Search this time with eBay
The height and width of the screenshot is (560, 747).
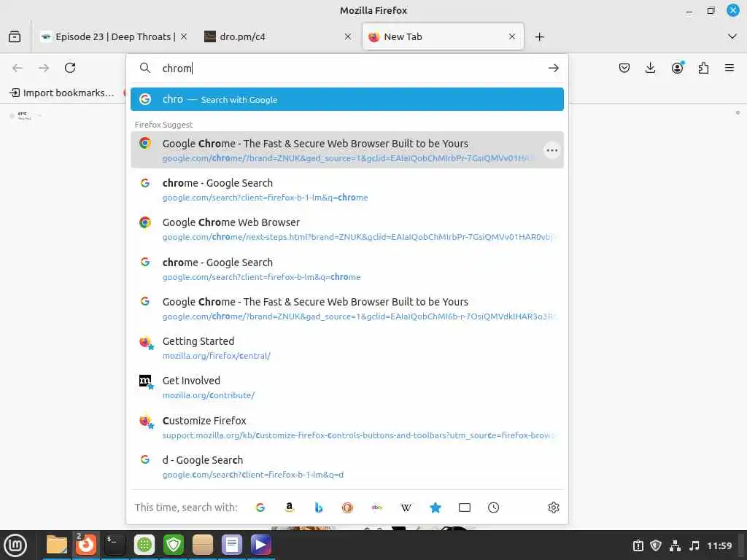(377, 507)
